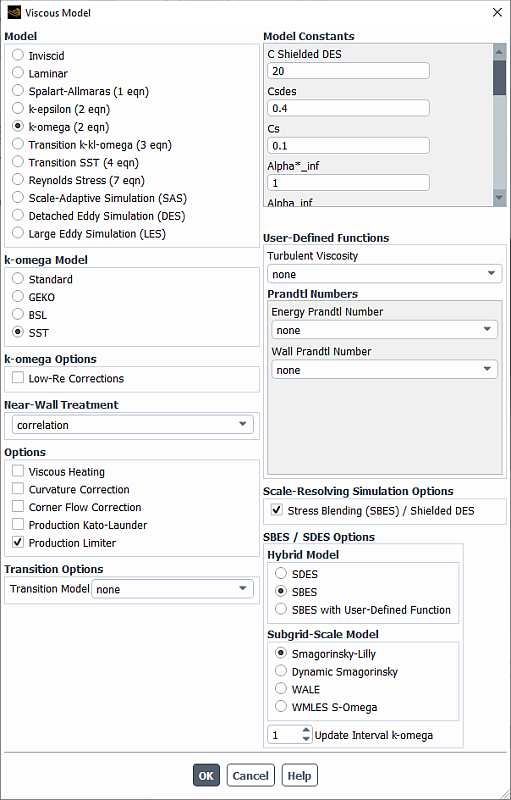Image resolution: width=511 pixels, height=800 pixels.
Task: Toggle Curvature Correction checkbox
Action: click(18, 489)
